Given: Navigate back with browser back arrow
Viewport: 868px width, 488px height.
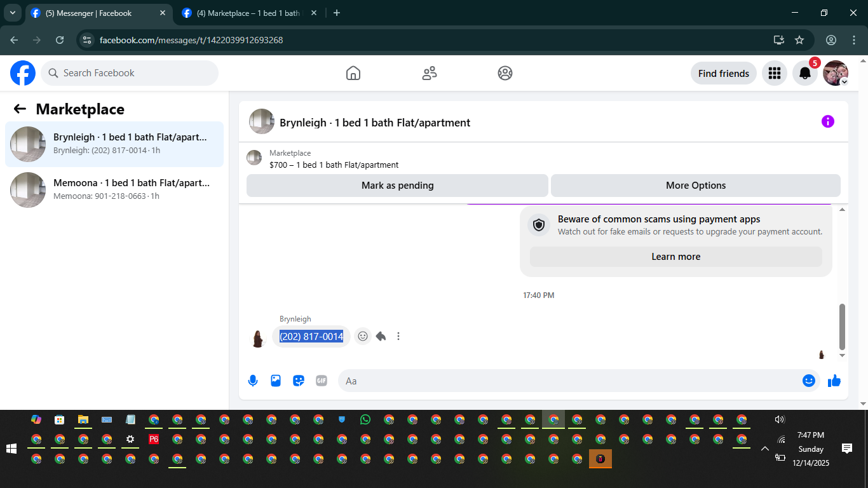Looking at the screenshot, I should [14, 40].
